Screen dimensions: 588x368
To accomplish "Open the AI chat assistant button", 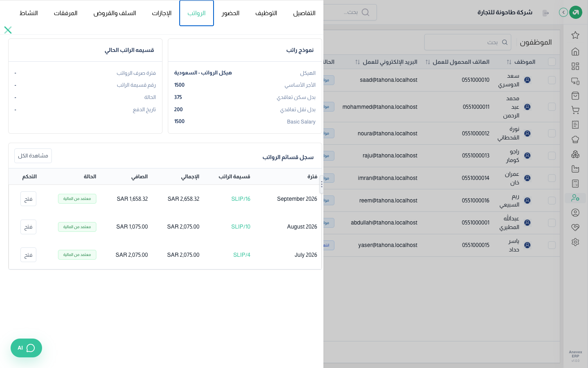I will (x=26, y=348).
